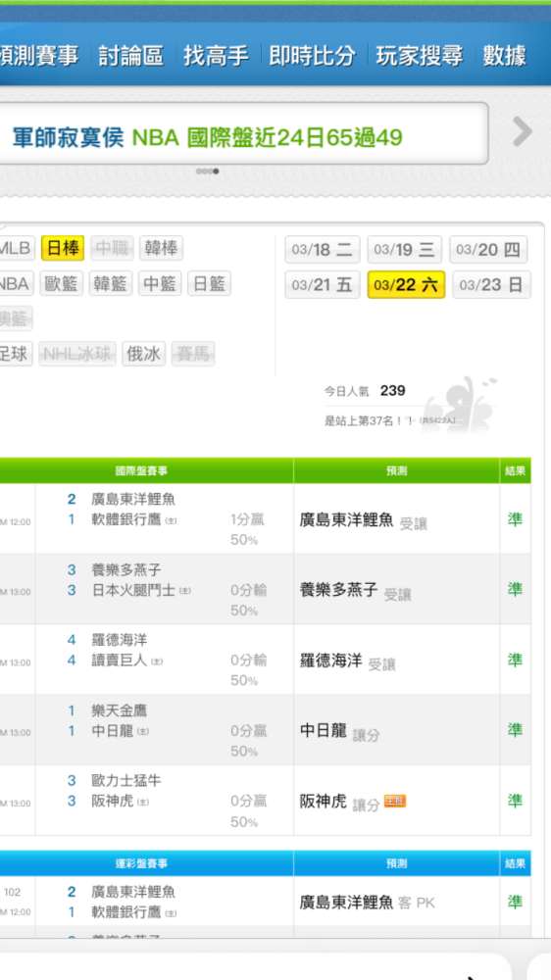551x980 pixels.
Task: Open the 軍師寂寞侯 NBA 國際盤 headline
Action: (207, 137)
